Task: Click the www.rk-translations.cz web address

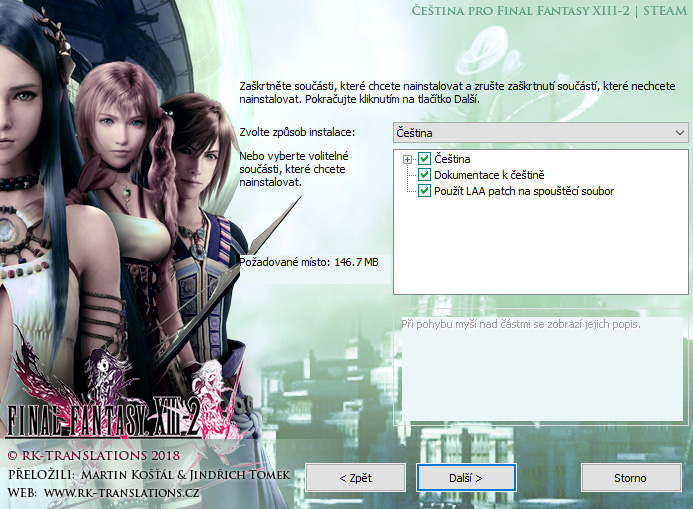Action: [x=122, y=492]
